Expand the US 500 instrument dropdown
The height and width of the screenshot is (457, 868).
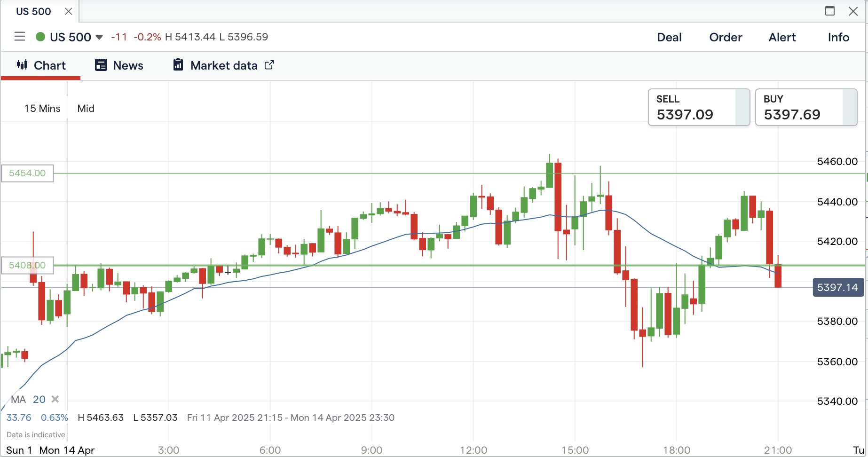99,37
